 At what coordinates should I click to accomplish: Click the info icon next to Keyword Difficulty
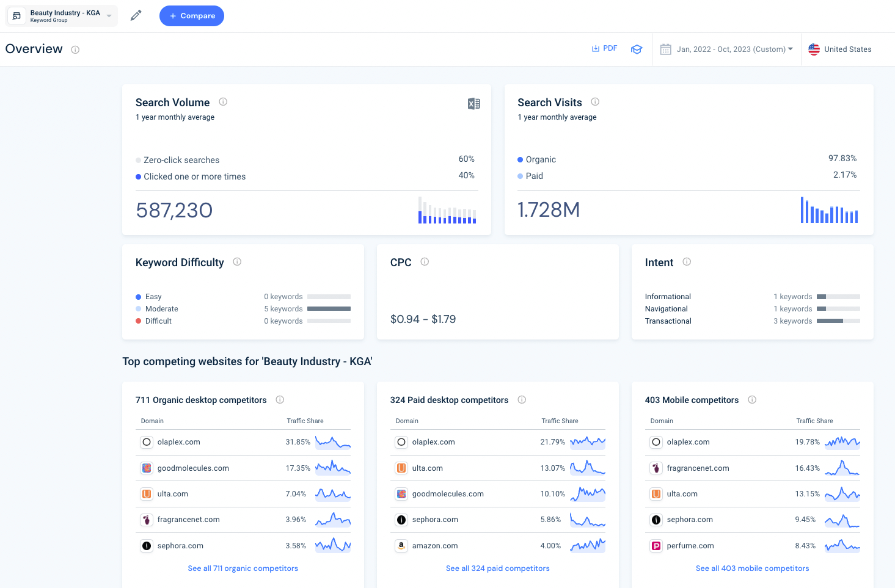pyautogui.click(x=237, y=262)
